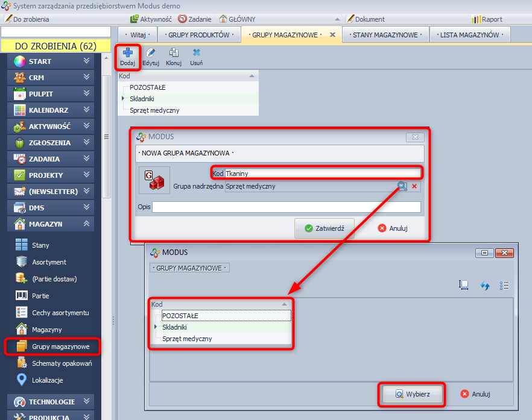Image resolution: width=532 pixels, height=420 pixels.
Task: Click Dokument toolbar item
Action: tap(366, 19)
